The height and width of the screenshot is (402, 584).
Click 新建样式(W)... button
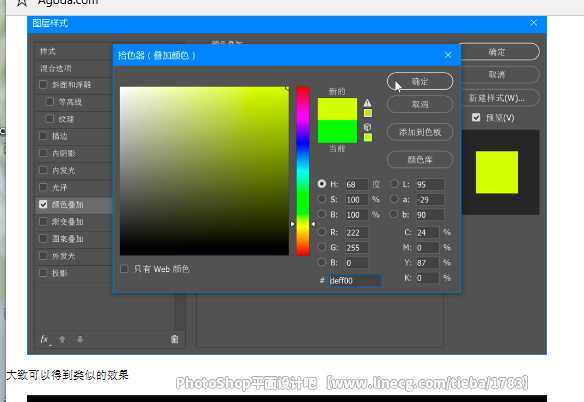tap(500, 98)
